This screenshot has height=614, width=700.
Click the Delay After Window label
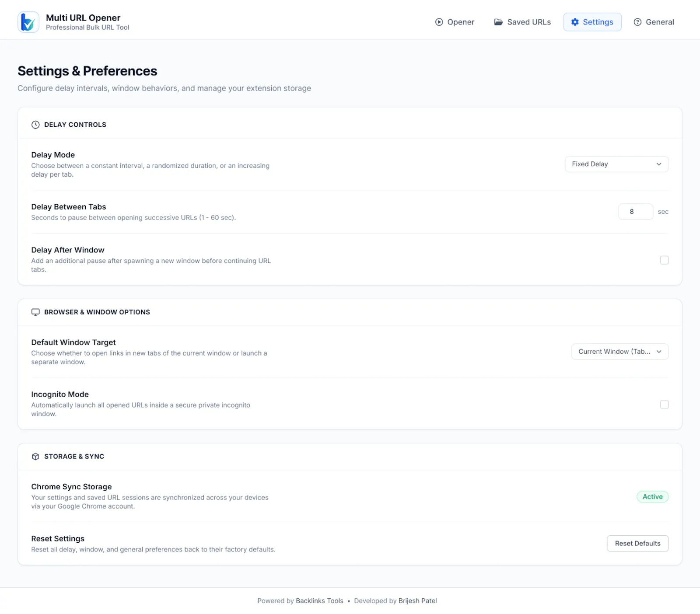[x=68, y=250]
